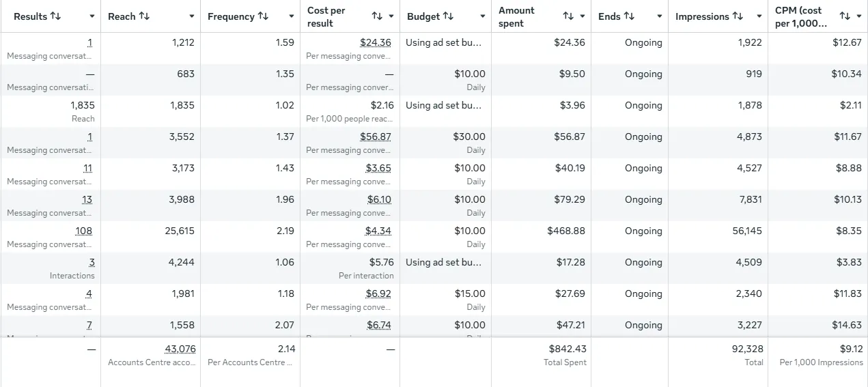Open the 108 messaging conversations result link
This screenshot has height=387, width=868.
tap(83, 231)
